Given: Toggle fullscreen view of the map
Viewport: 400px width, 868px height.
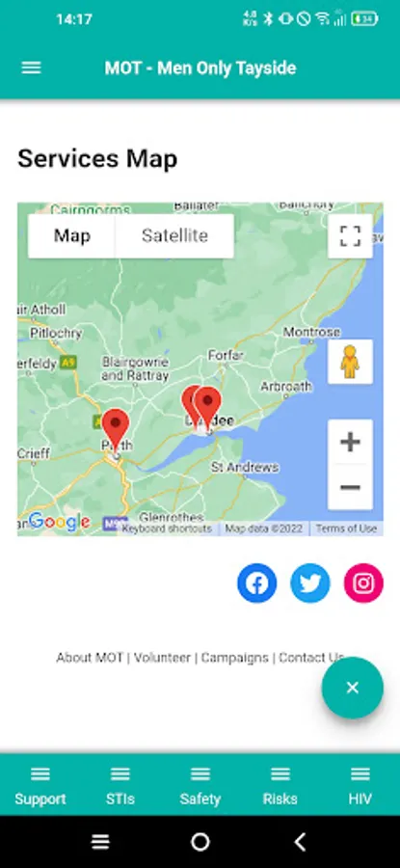Looking at the screenshot, I should pyautogui.click(x=350, y=236).
